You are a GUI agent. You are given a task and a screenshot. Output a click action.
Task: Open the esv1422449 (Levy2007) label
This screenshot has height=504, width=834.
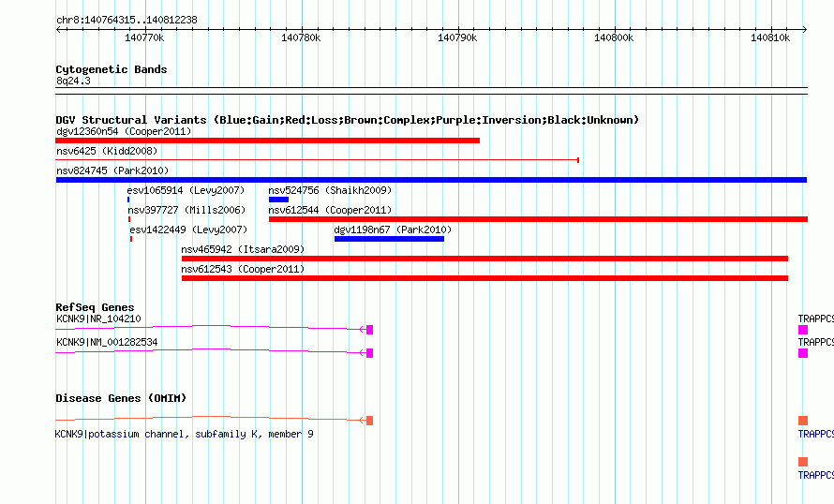[x=188, y=230]
